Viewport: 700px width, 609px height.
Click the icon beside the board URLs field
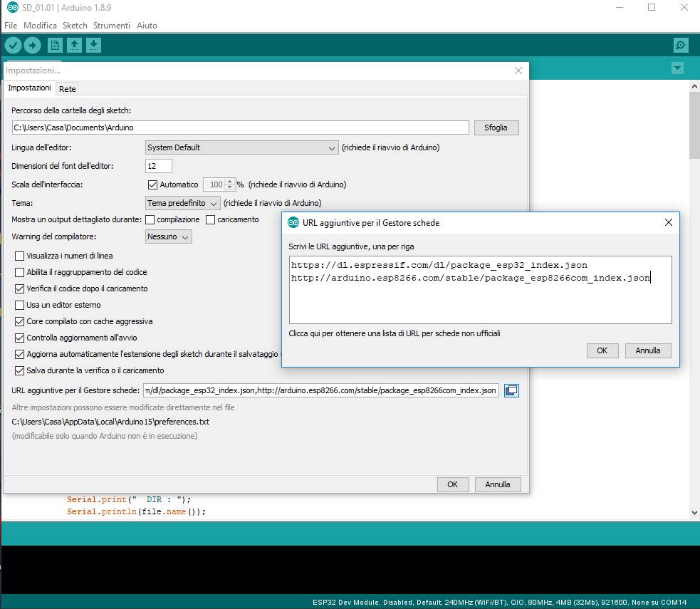511,390
